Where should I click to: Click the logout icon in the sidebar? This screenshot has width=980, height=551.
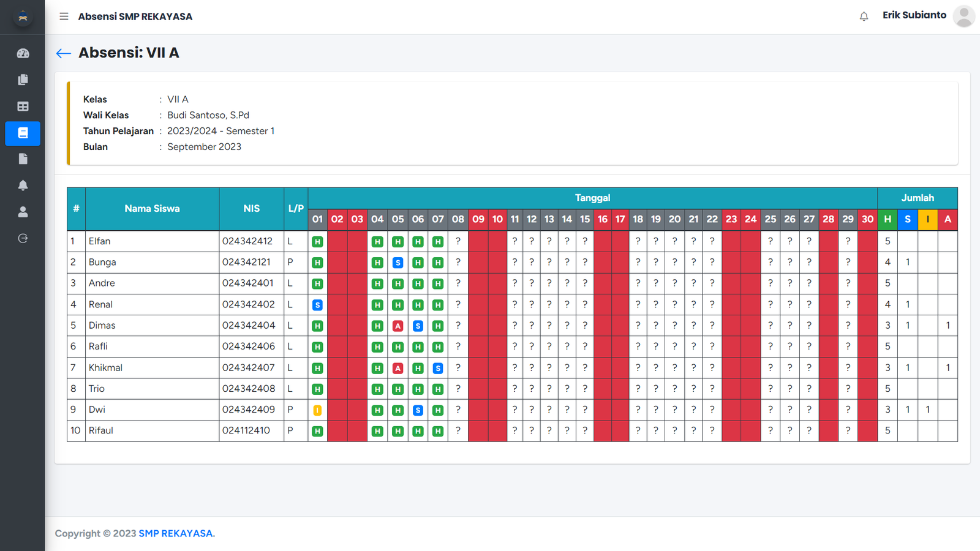tap(23, 238)
